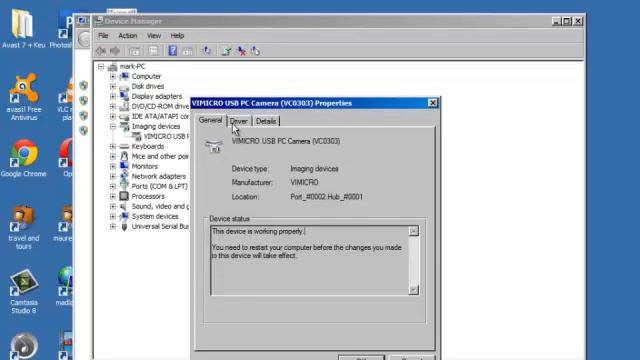Maximize the Device Manager window

[567, 21]
